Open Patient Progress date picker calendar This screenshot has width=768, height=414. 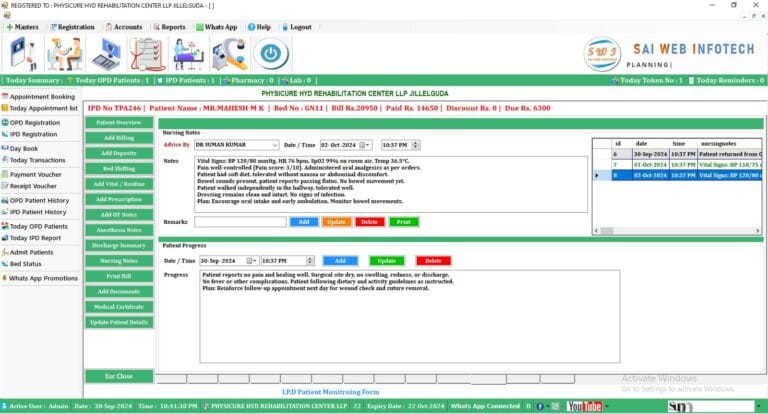coord(252,261)
